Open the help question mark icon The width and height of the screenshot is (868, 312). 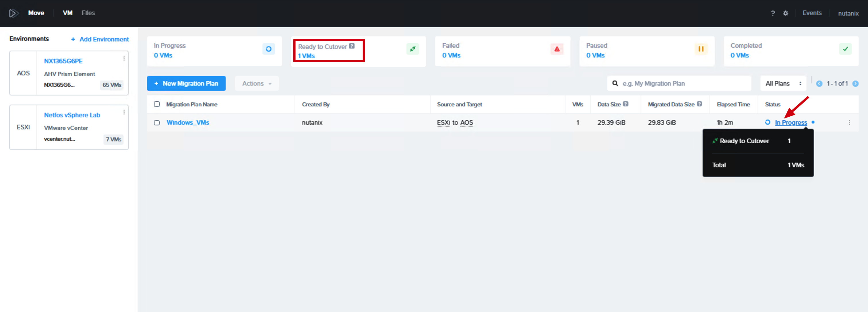pyautogui.click(x=773, y=13)
